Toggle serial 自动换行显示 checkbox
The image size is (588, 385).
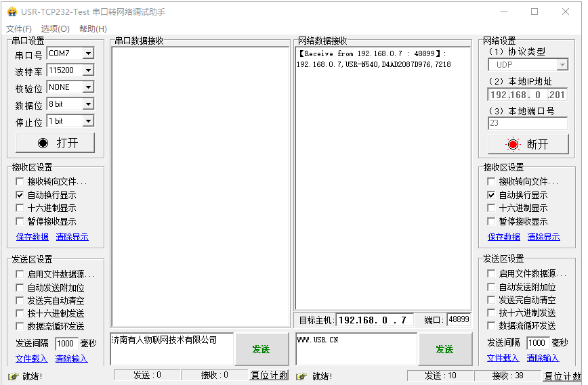coord(20,195)
